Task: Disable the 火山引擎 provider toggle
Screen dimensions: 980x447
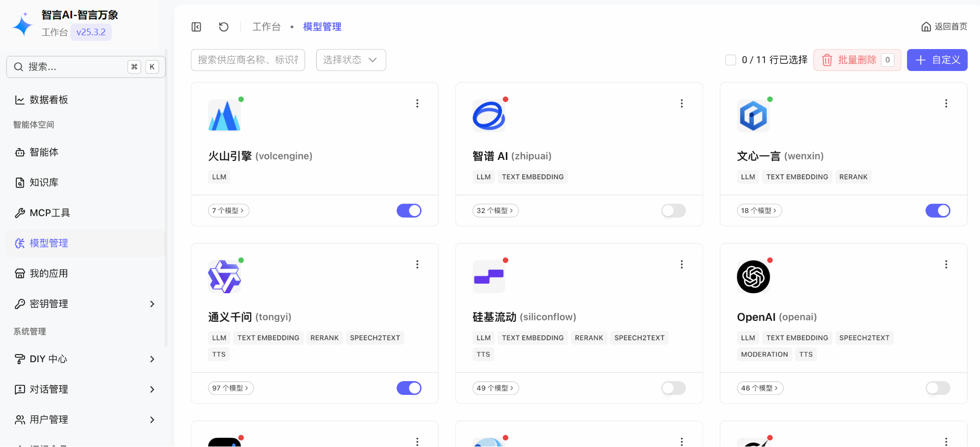Action: click(x=409, y=210)
